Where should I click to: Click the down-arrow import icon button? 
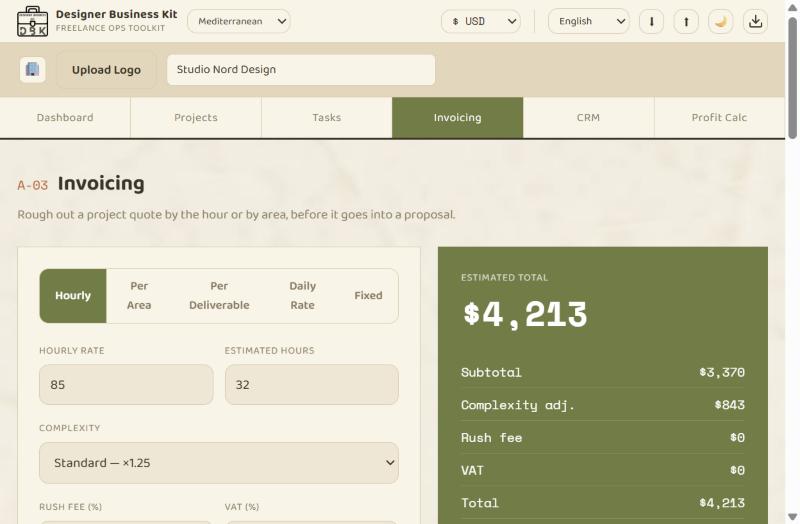652,21
